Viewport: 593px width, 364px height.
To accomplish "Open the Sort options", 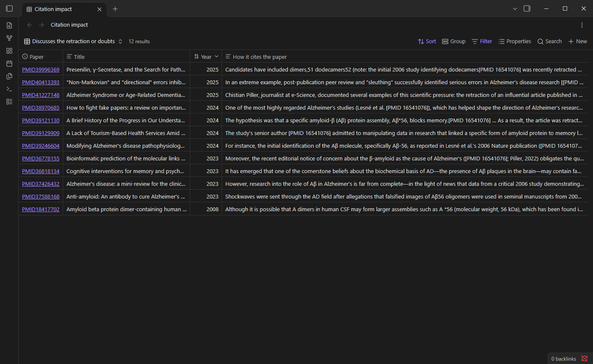I will click(427, 41).
